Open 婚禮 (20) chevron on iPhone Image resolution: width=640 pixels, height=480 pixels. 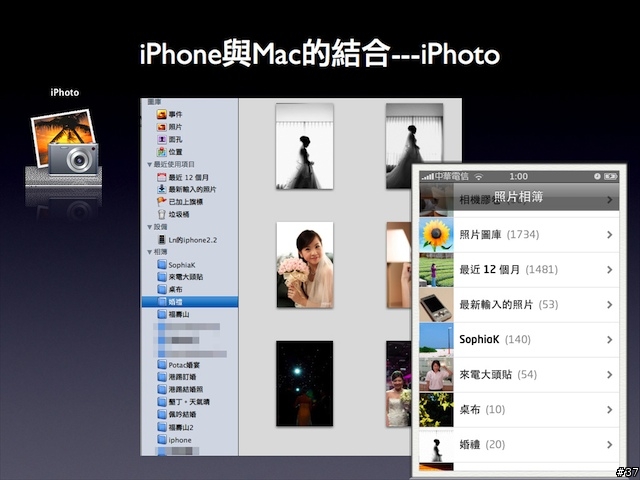(x=609, y=444)
